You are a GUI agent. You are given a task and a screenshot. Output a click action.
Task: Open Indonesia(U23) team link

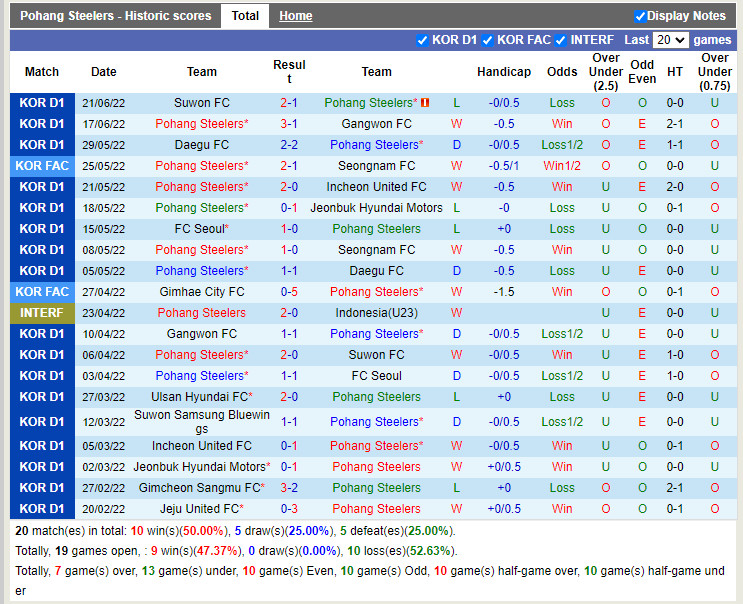point(376,313)
